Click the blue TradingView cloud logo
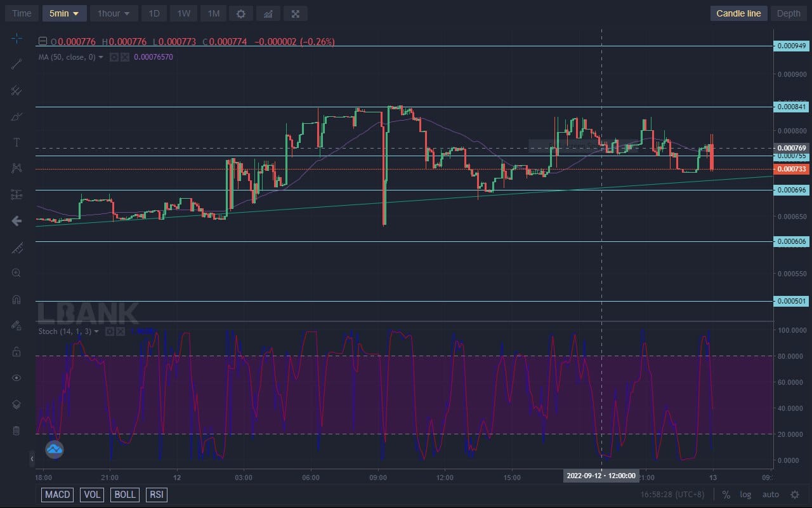 (54, 450)
